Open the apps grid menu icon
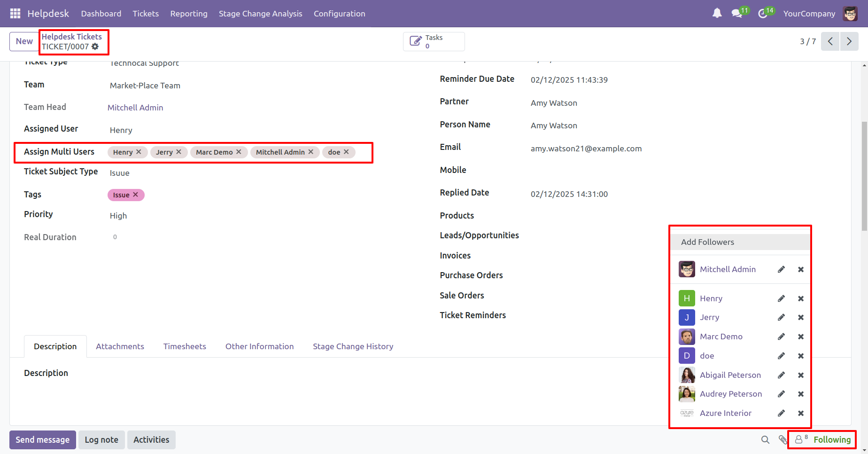868x454 pixels. point(15,14)
